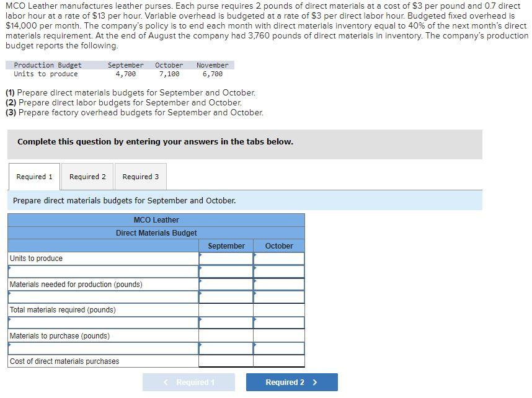Click September cell below Materials to purchase row
Viewport: 532px width, 398px height.
(x=226, y=348)
